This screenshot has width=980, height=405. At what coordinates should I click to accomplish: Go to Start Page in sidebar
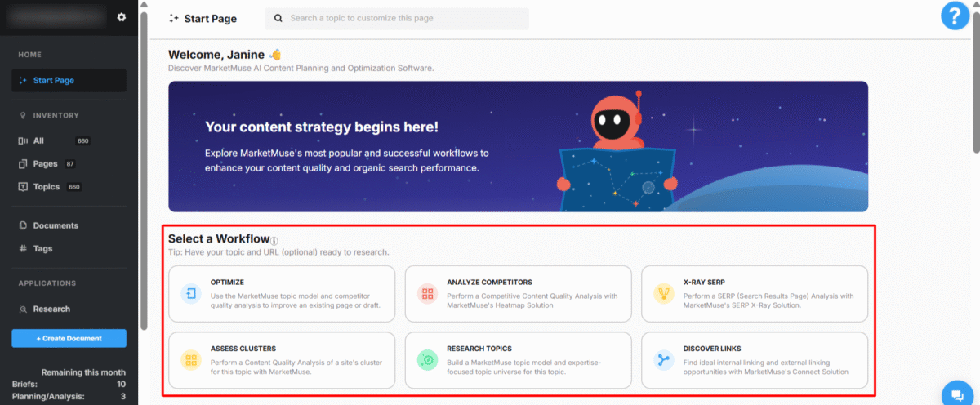tap(69, 80)
